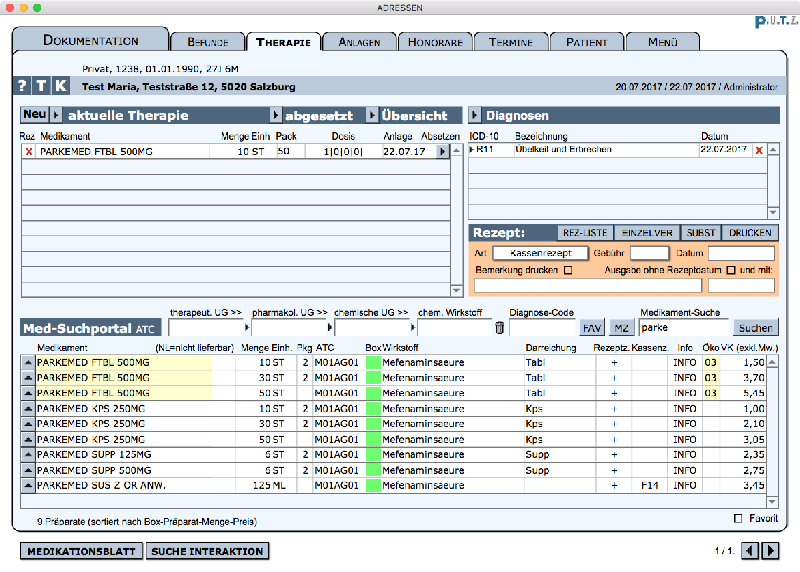Image resolution: width=800 pixels, height=572 pixels.
Task: Click green box of PARKEMED SUS Z OR ANW.
Action: pyautogui.click(x=373, y=485)
